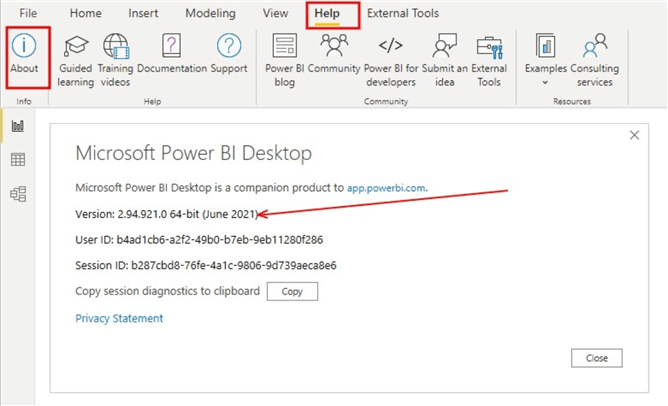Image resolution: width=668 pixels, height=406 pixels.
Task: Copy session diagnostics with Copy button
Action: (292, 291)
